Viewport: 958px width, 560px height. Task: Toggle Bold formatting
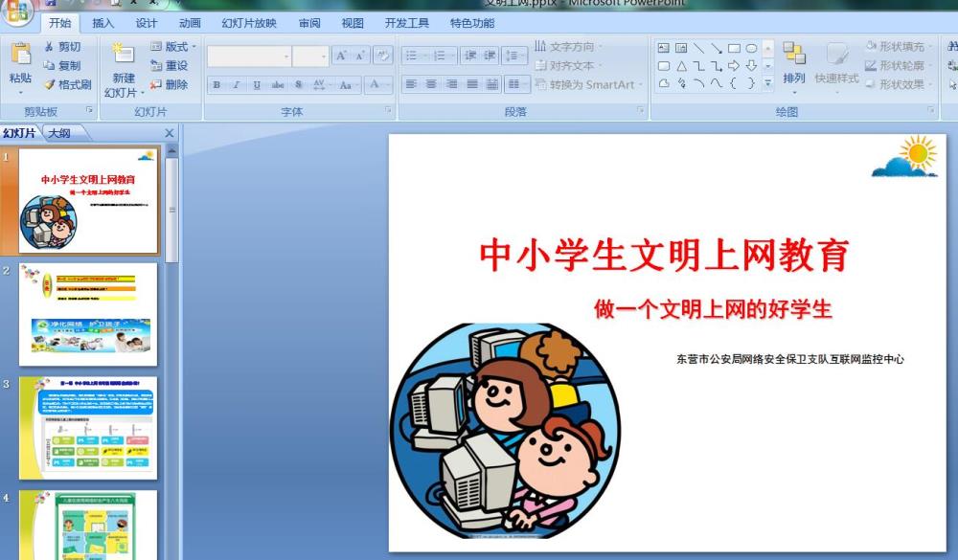pos(217,85)
